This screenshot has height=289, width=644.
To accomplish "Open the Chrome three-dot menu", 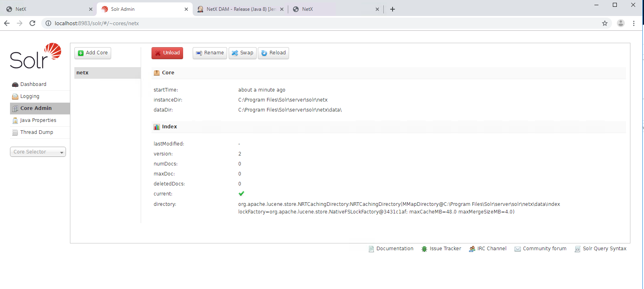I will [x=634, y=23].
